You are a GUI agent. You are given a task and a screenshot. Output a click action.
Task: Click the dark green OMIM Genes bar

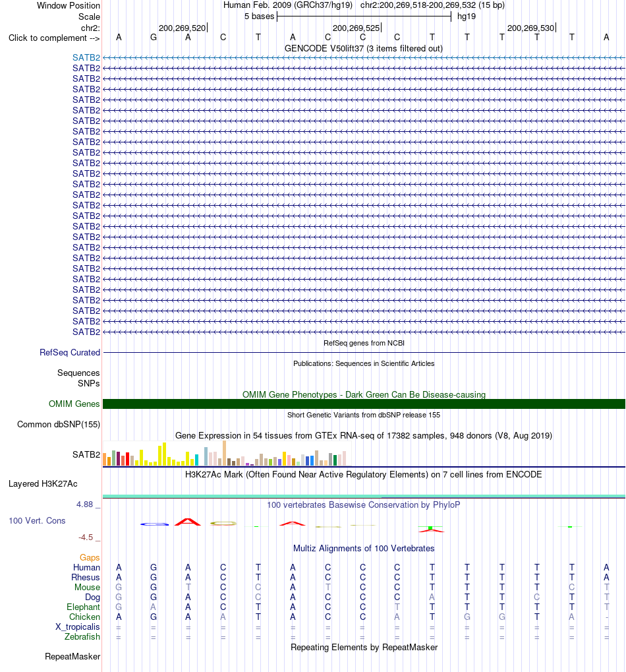[x=364, y=404]
